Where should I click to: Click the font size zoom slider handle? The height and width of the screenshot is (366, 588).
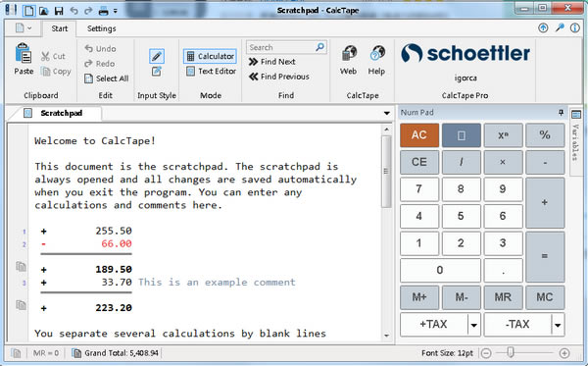click(x=511, y=352)
